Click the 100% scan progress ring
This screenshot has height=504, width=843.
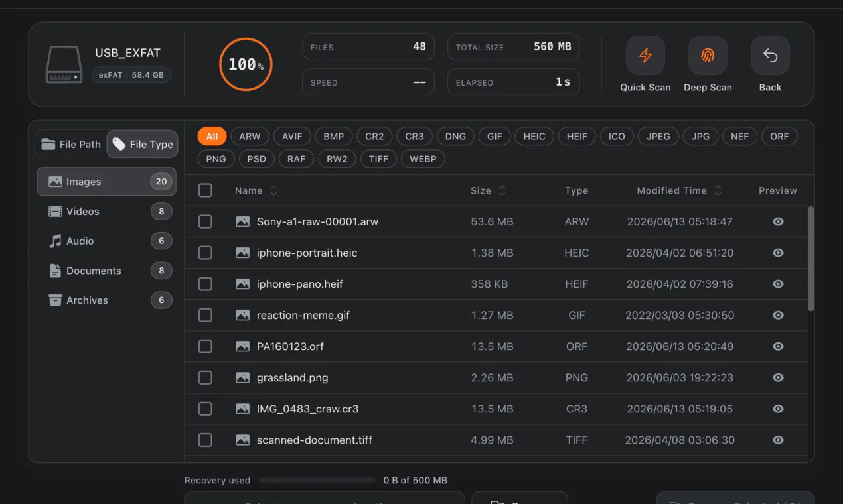click(x=246, y=64)
